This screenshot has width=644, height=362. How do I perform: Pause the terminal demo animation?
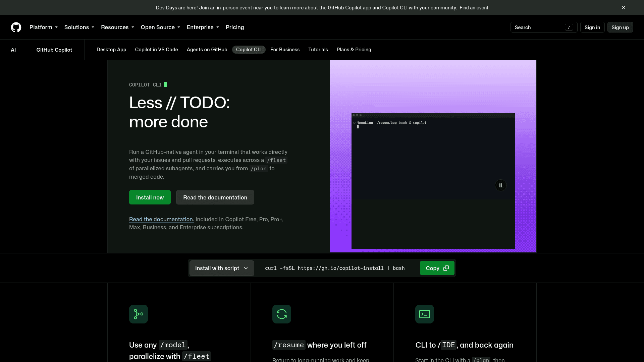(501, 185)
